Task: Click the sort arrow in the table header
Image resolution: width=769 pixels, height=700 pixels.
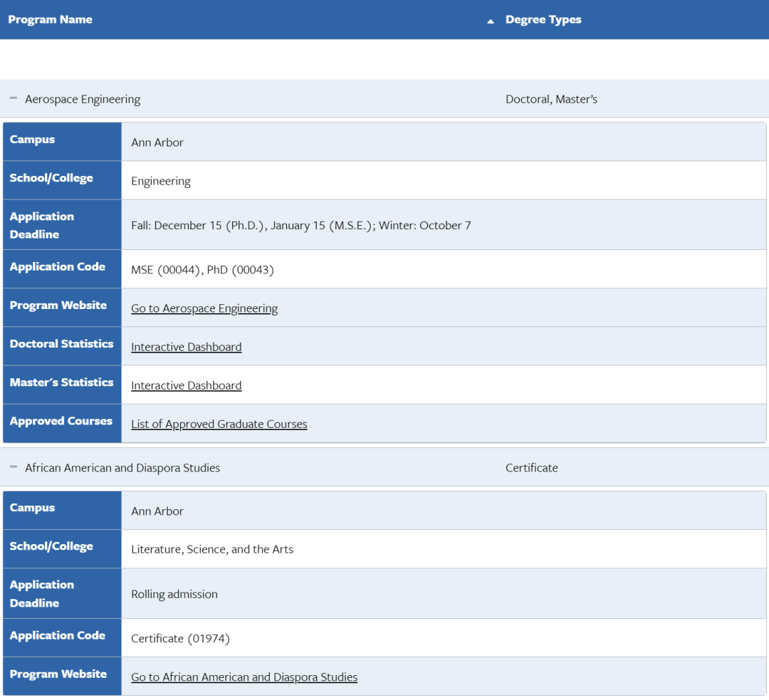Action: pyautogui.click(x=490, y=21)
